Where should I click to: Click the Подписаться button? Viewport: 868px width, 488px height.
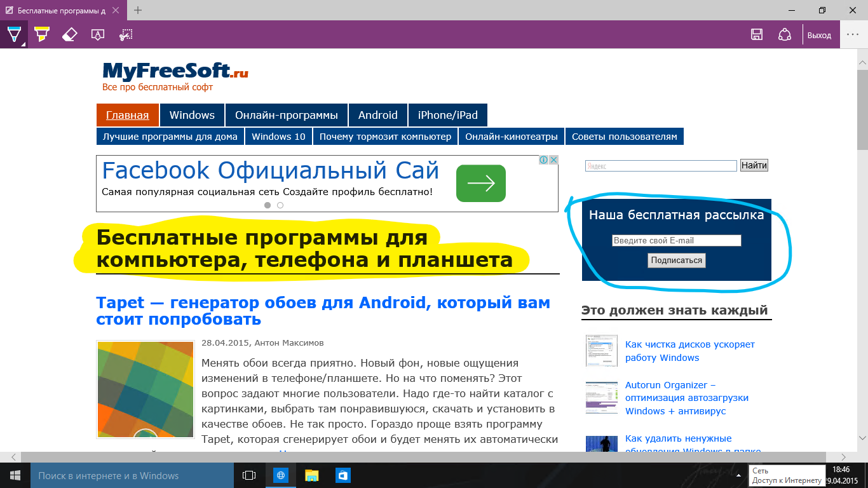[677, 261]
